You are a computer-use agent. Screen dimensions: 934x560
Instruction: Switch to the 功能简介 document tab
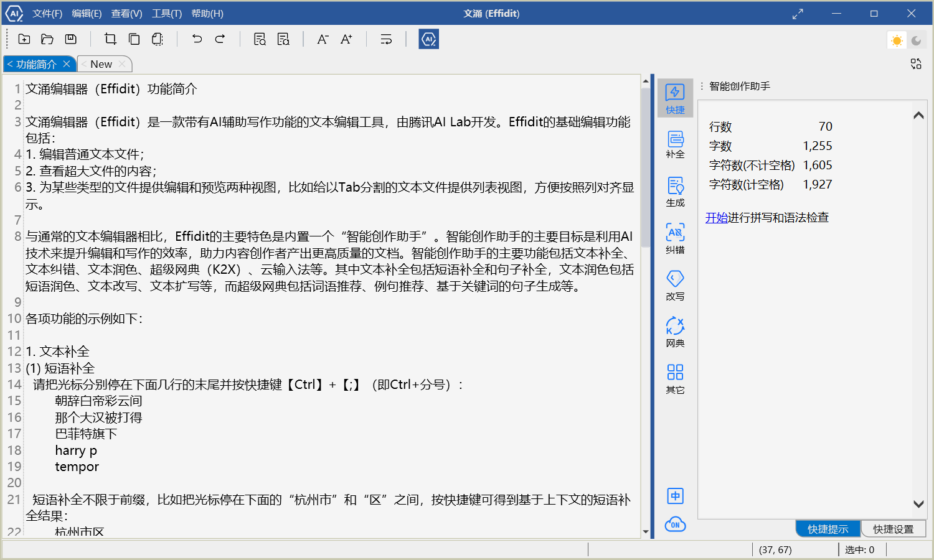pos(35,64)
